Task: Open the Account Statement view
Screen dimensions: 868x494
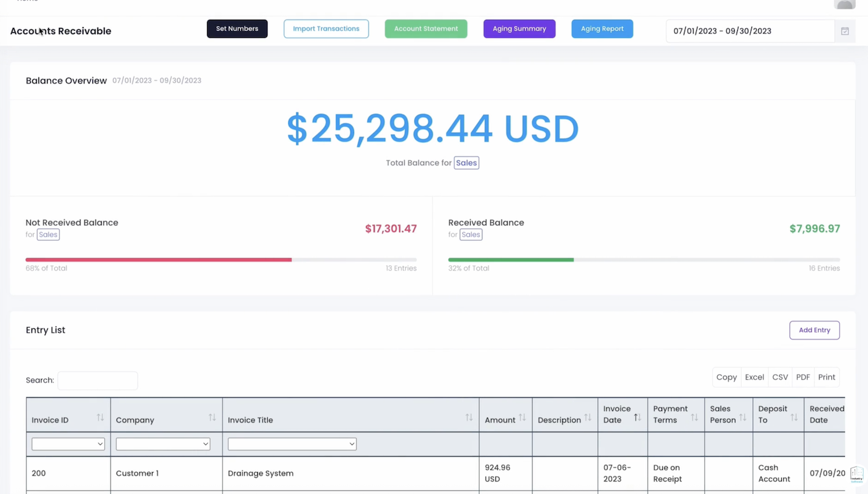Action: (x=426, y=29)
